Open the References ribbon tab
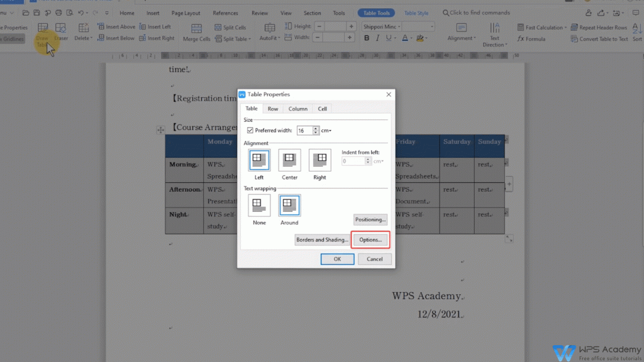 (x=225, y=13)
